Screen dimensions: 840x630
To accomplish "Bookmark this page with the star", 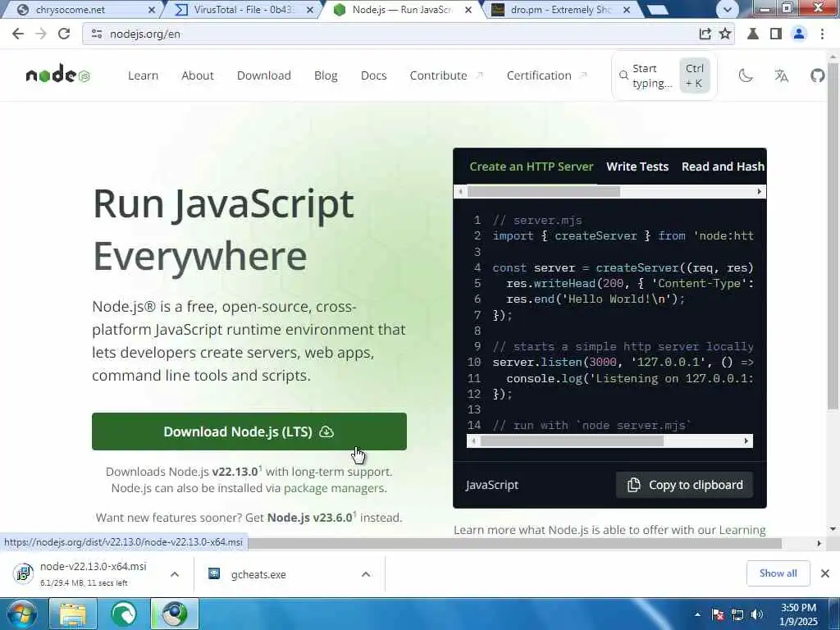I will click(x=725, y=34).
